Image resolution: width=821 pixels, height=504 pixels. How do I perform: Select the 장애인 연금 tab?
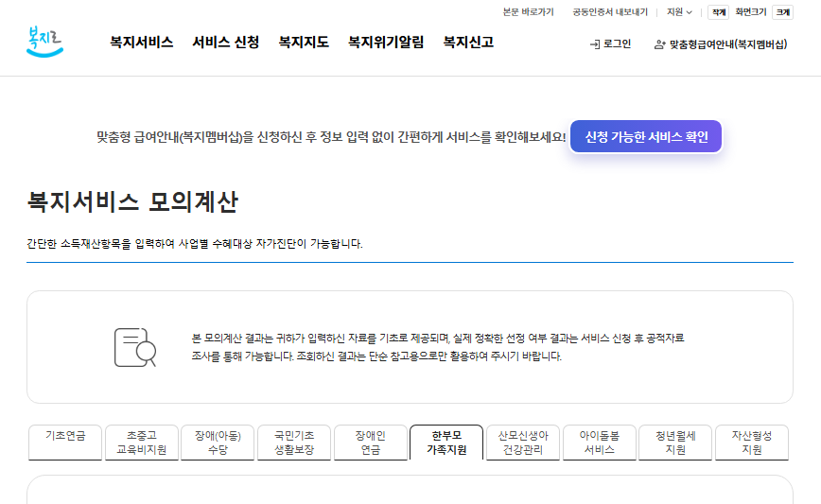coord(370,443)
